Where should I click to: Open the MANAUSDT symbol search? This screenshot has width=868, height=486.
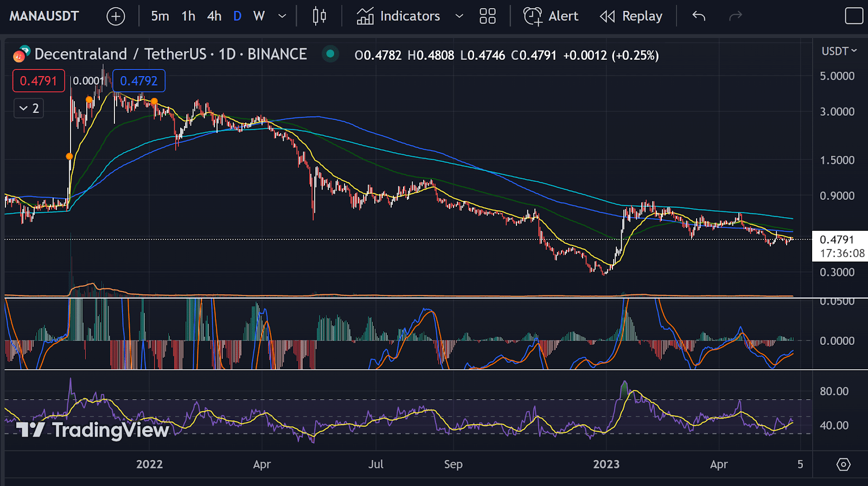tap(44, 16)
